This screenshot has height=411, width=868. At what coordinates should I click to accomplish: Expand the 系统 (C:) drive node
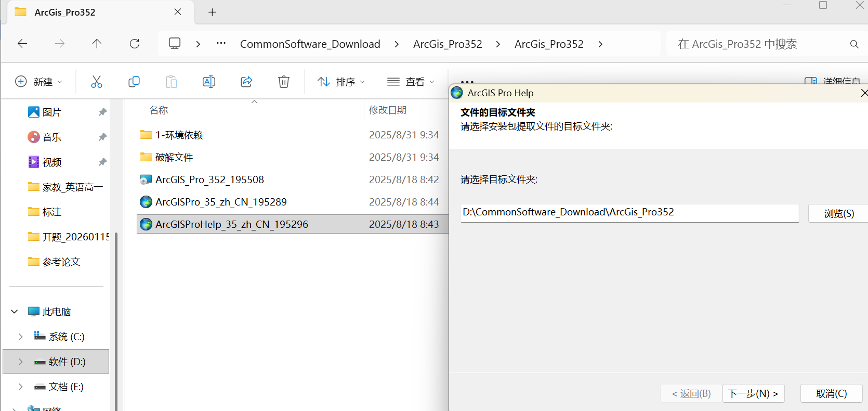point(21,337)
